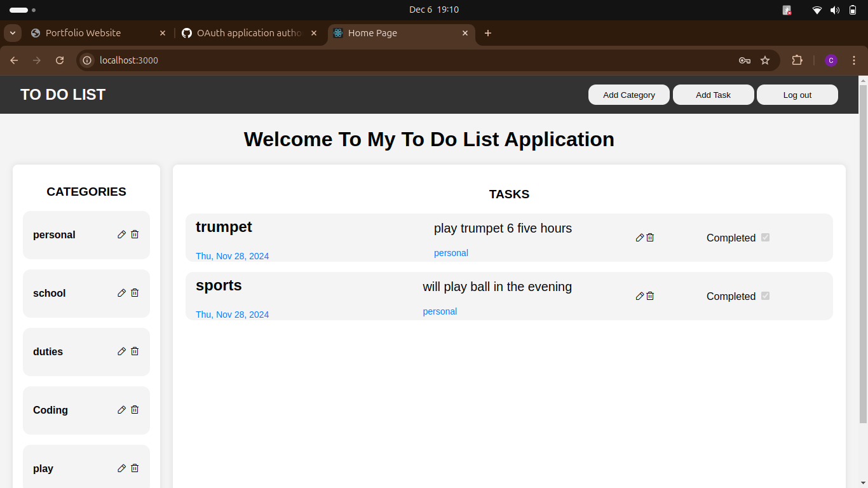Bookmark this page with the star icon
Viewport: 868px width, 488px height.
765,60
